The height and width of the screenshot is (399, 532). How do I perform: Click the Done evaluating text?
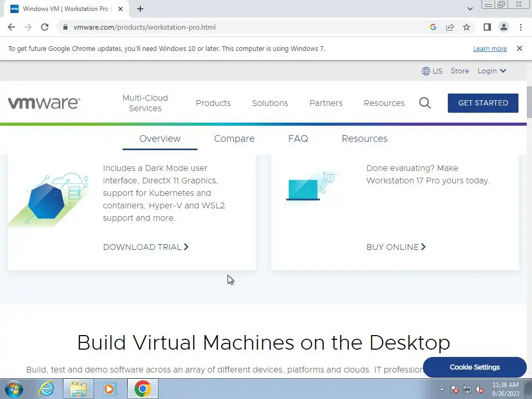click(x=428, y=175)
